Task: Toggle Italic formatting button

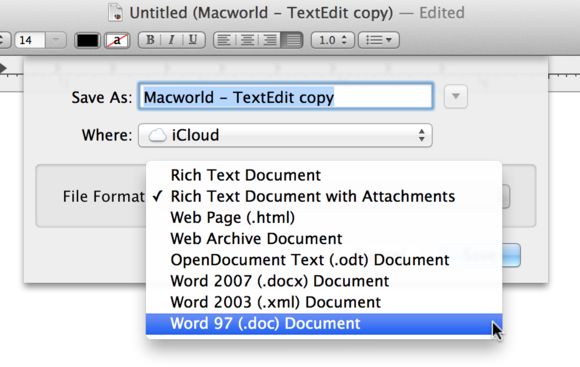Action: pyautogui.click(x=172, y=40)
